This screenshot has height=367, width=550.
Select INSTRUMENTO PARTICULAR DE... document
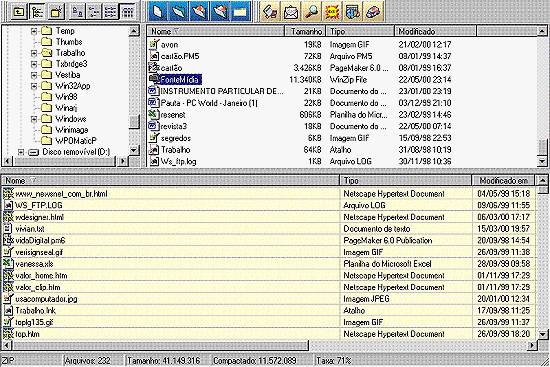[222, 91]
